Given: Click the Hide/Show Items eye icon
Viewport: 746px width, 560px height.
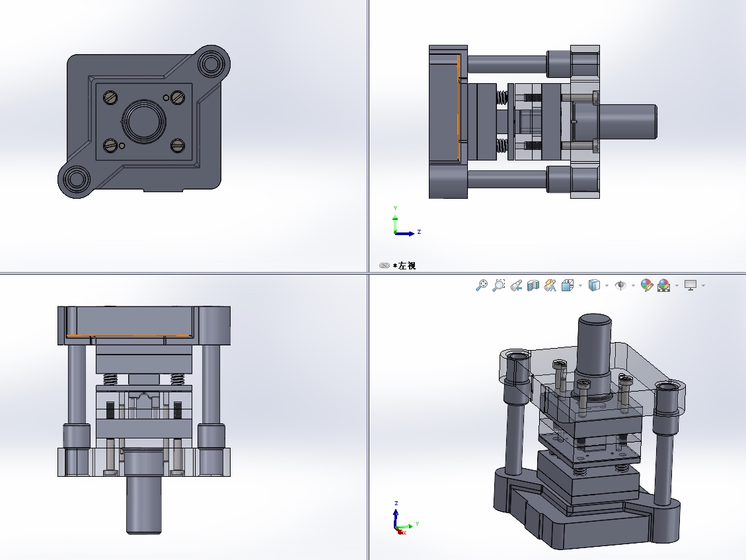Looking at the screenshot, I should pos(620,285).
